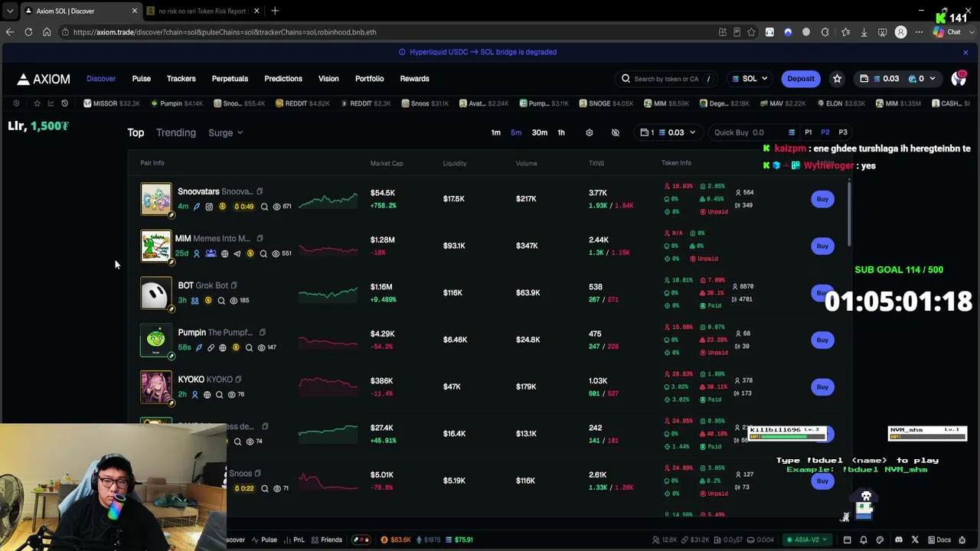Toggle the pill-shaped icon group in bottom bar
Viewport: 980px width, 551px height.
[x=360, y=540]
